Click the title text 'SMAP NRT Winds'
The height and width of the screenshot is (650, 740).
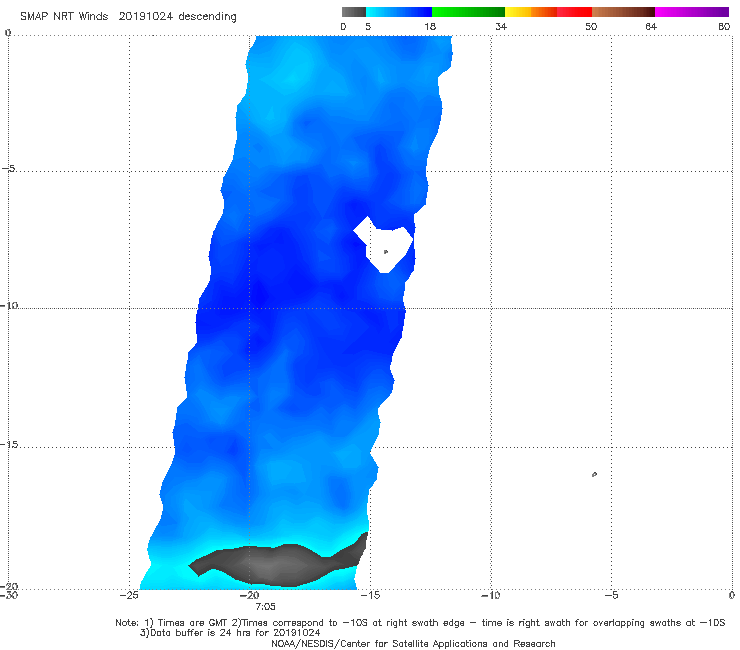pyautogui.click(x=64, y=17)
